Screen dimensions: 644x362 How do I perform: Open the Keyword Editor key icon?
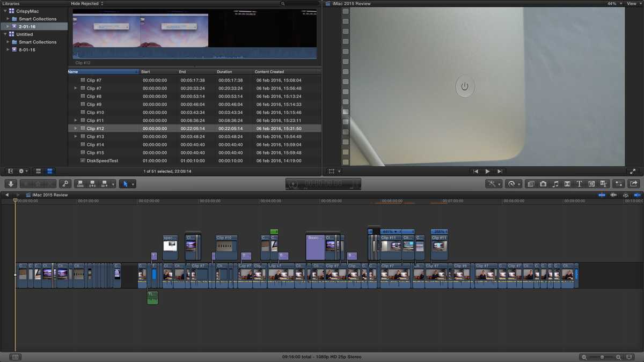(x=65, y=184)
